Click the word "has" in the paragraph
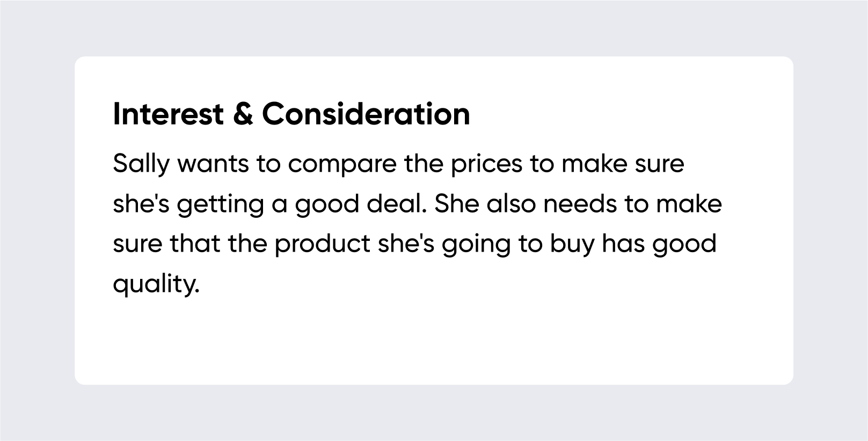Viewport: 868px width, 441px height. 623,244
